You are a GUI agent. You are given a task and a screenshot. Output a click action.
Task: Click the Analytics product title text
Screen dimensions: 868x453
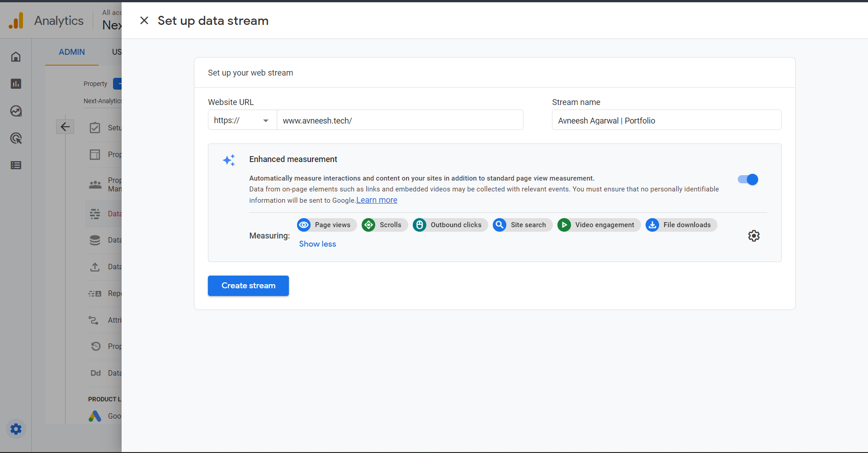pos(59,21)
